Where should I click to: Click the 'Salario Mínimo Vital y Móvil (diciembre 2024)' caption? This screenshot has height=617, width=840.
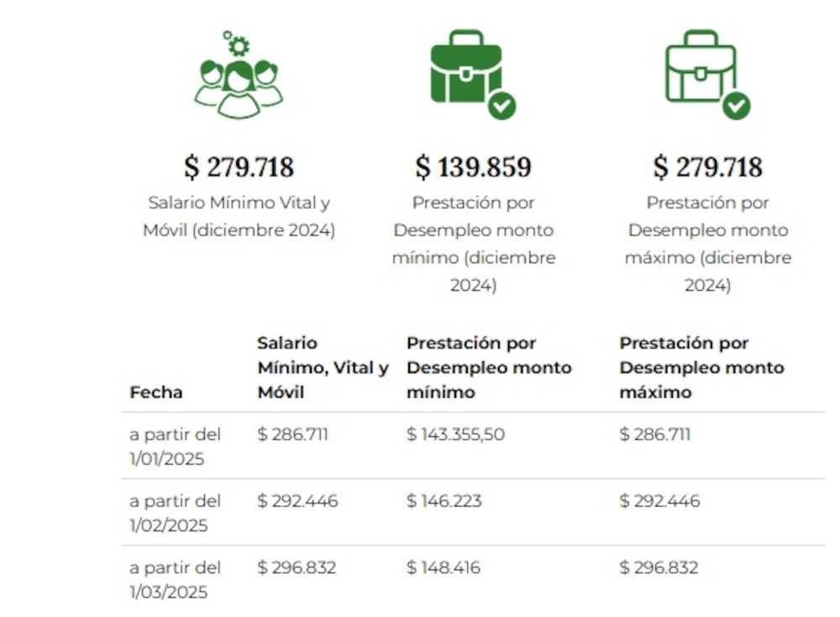239,216
